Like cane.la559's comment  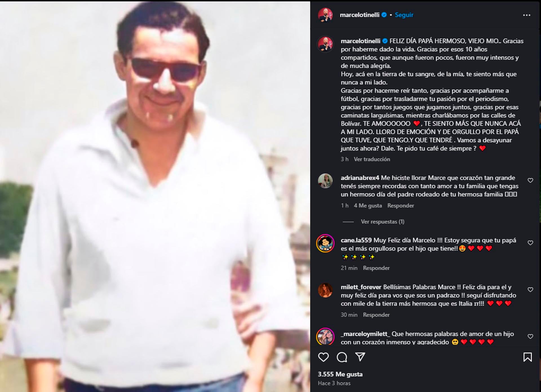[530, 243]
